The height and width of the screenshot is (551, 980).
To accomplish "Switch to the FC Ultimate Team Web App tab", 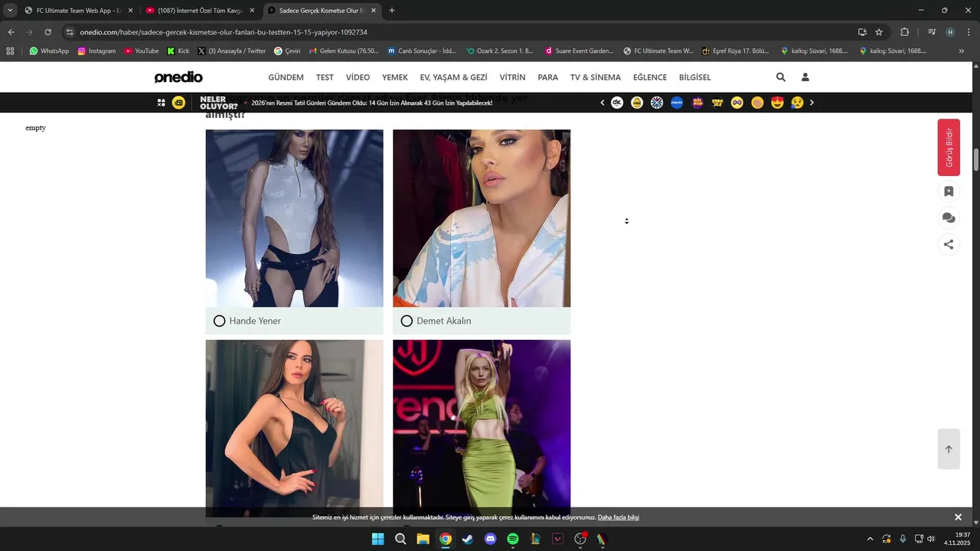I will pos(78,11).
